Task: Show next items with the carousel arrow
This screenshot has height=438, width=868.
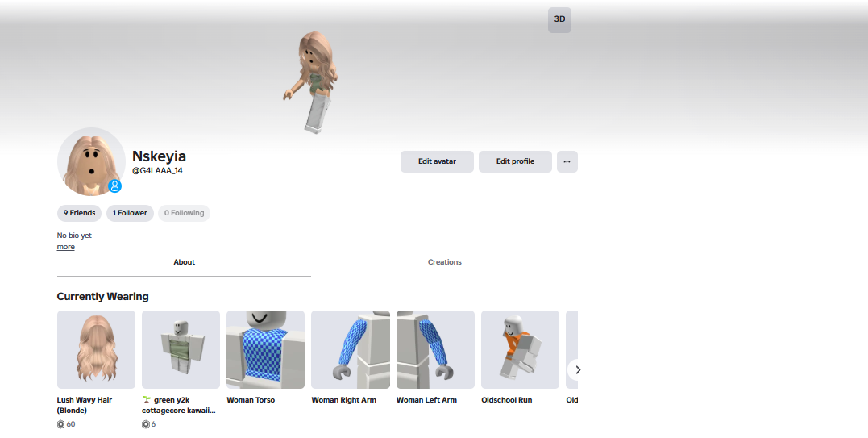Action: [577, 370]
